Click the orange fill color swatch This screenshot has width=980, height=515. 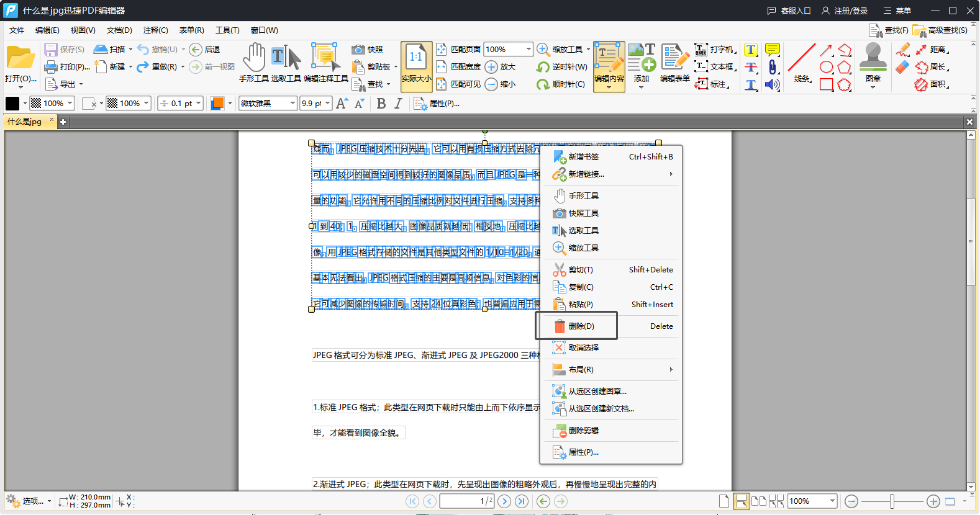pos(217,104)
